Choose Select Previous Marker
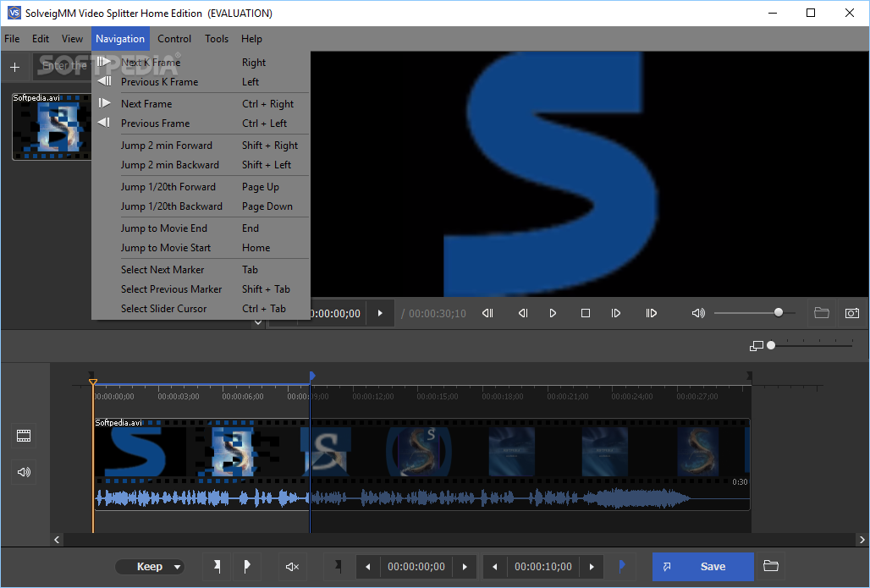The image size is (870, 588). pos(201,289)
